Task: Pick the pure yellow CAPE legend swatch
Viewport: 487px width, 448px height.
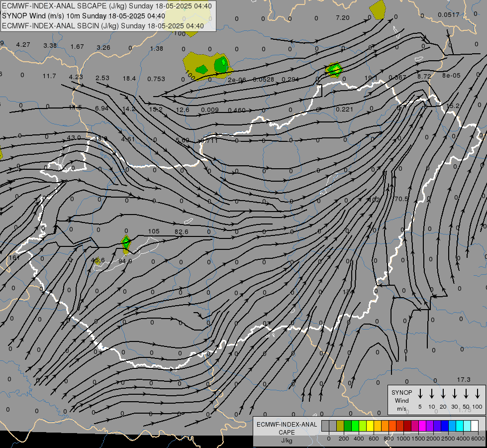Action: pyautogui.click(x=370, y=426)
